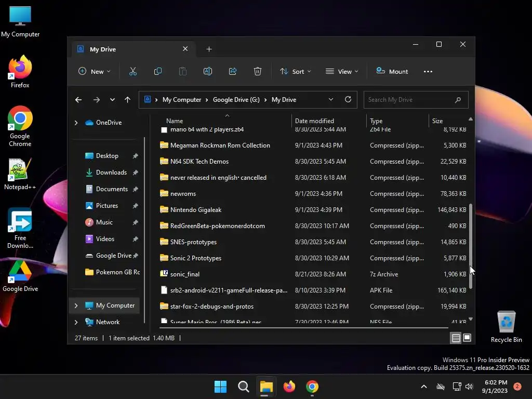This screenshot has width=532, height=399.
Task: Show hidden icons in system tray
Action: click(x=424, y=387)
